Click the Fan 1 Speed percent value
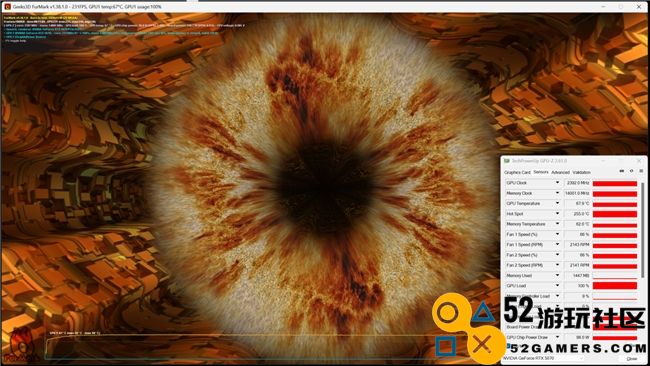Image resolution: width=650 pixels, height=366 pixels. click(577, 234)
